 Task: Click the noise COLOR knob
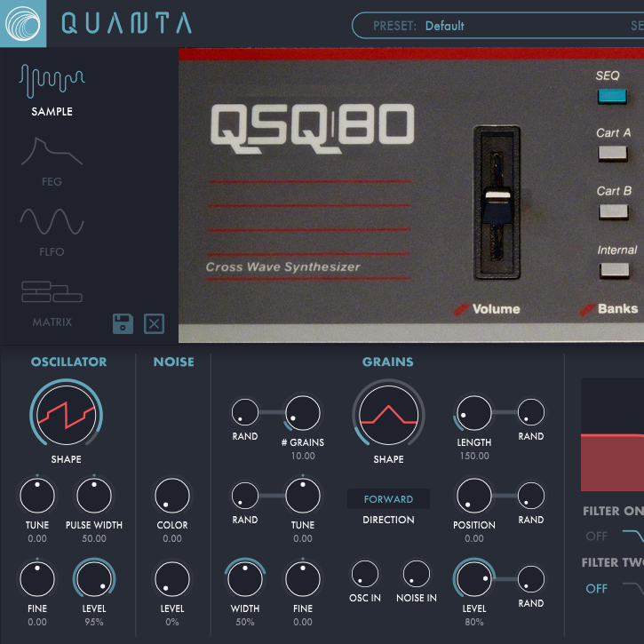tap(172, 496)
